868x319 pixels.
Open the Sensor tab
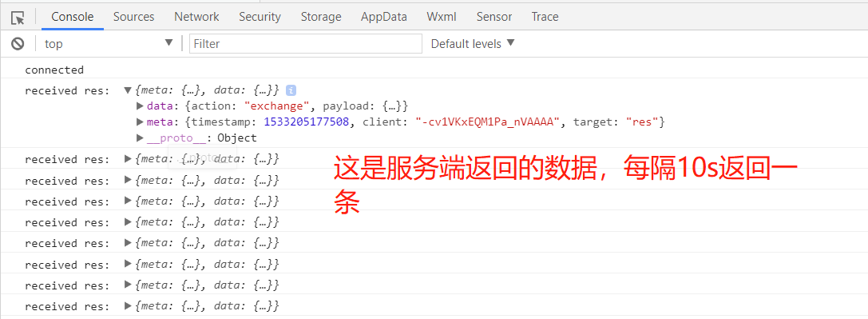click(493, 17)
